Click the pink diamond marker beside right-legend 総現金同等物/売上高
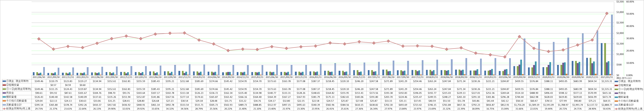Image resolution: width=644 pixels, height=111 pixels. 616,109
